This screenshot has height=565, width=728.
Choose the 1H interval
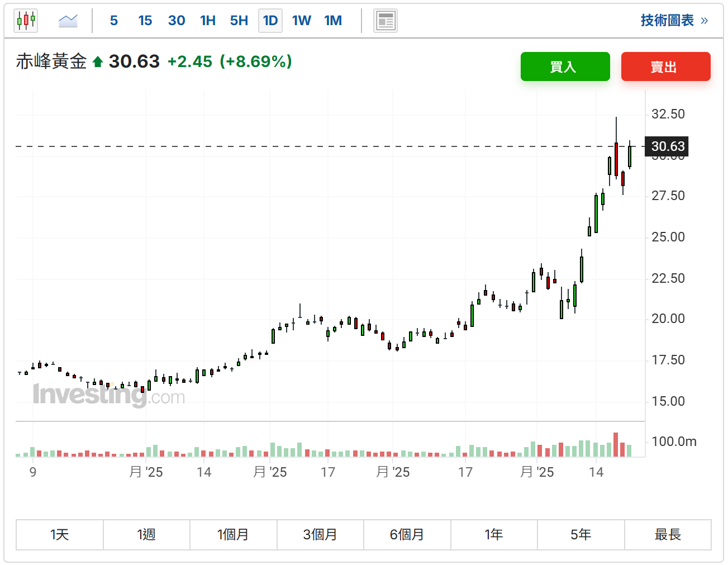(208, 21)
